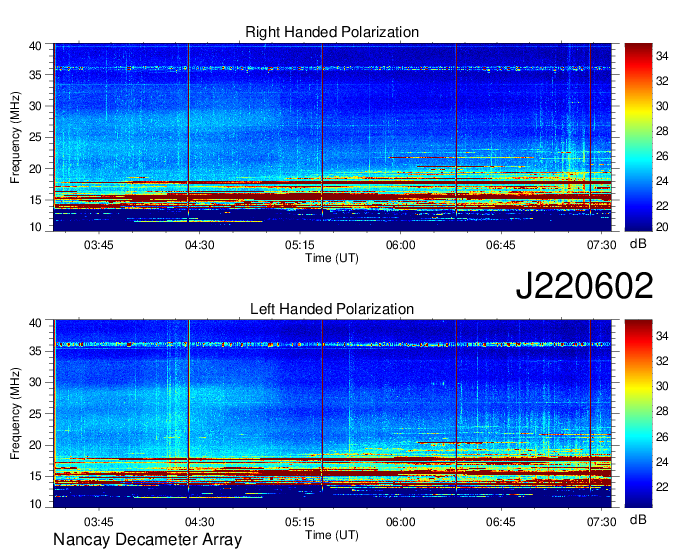Click the 'Nancay Decameter Array' caption

(x=147, y=540)
